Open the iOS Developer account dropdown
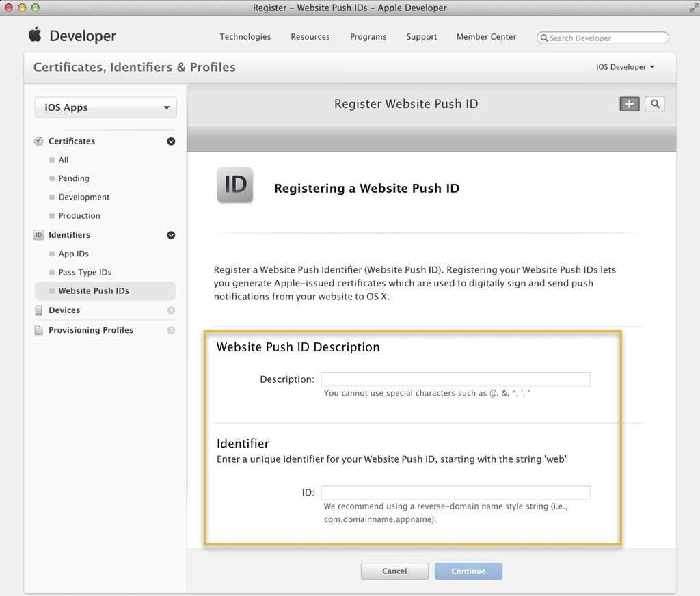This screenshot has width=700, height=596. 625,67
